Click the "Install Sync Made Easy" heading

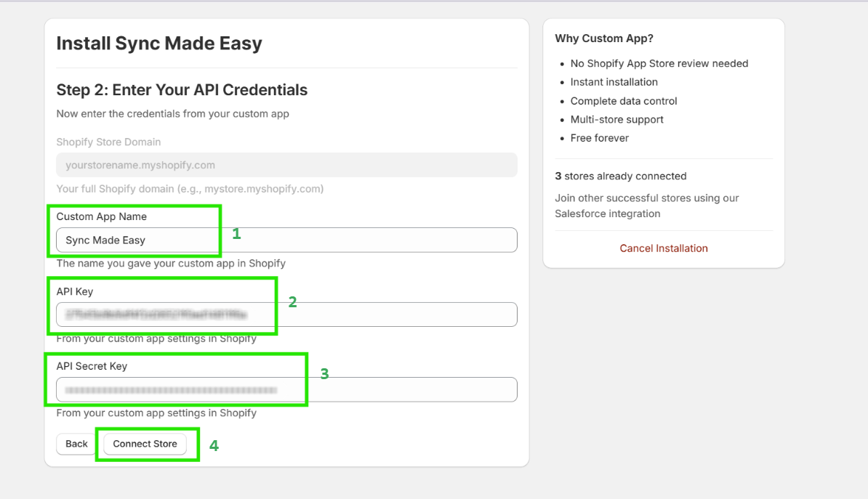(x=159, y=44)
